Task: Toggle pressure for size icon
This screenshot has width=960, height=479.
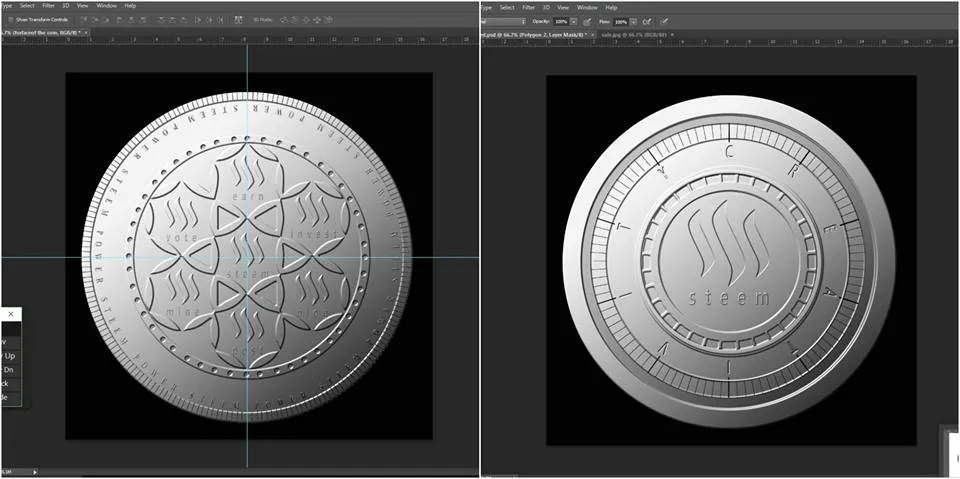Action: pyautogui.click(x=665, y=21)
